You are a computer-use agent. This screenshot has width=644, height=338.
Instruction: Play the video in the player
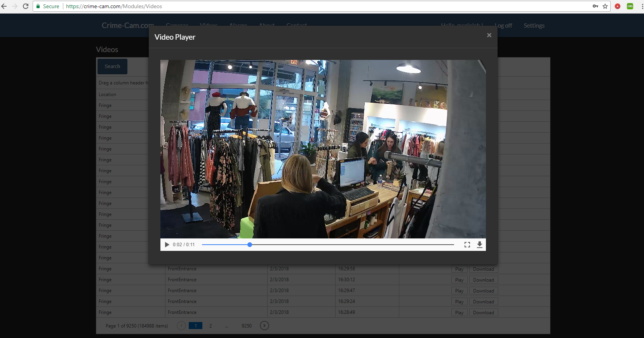(x=167, y=245)
